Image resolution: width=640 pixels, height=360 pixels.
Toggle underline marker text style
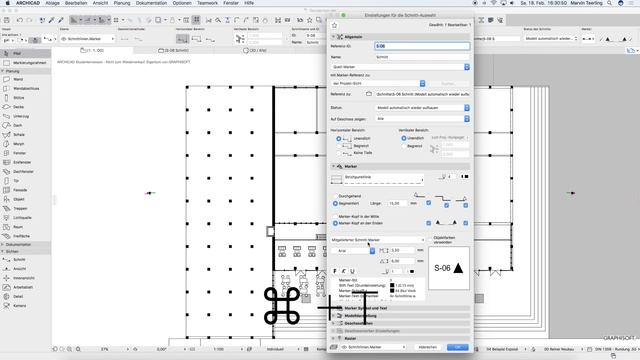353,271
